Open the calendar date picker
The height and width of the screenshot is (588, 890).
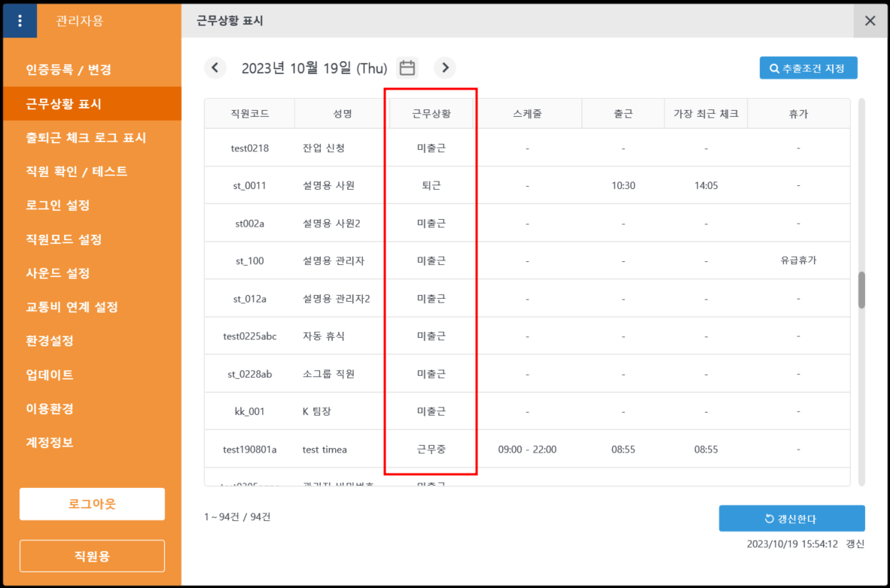(x=407, y=68)
